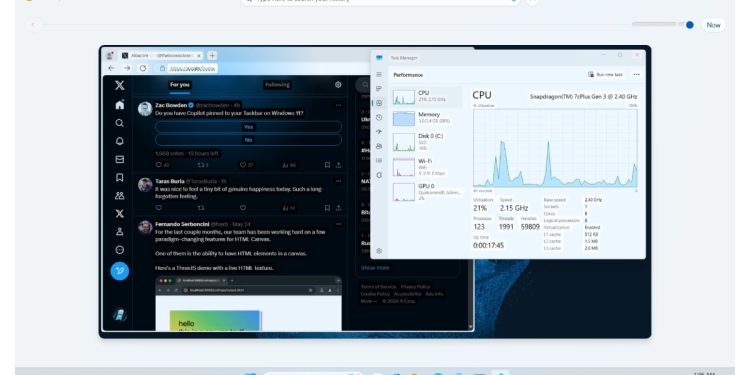Open Task Manager more options ellipsis
This screenshot has width=750, height=375.
coord(636,75)
